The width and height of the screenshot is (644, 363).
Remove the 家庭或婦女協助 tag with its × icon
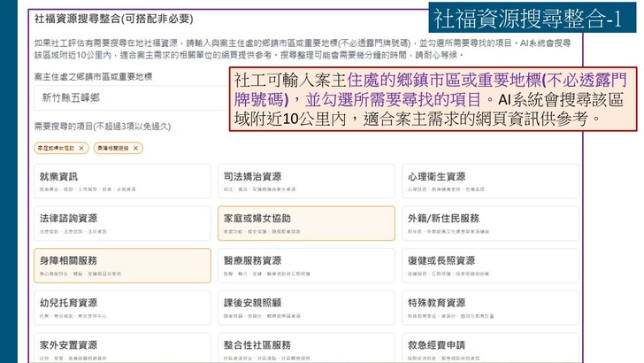tap(81, 148)
